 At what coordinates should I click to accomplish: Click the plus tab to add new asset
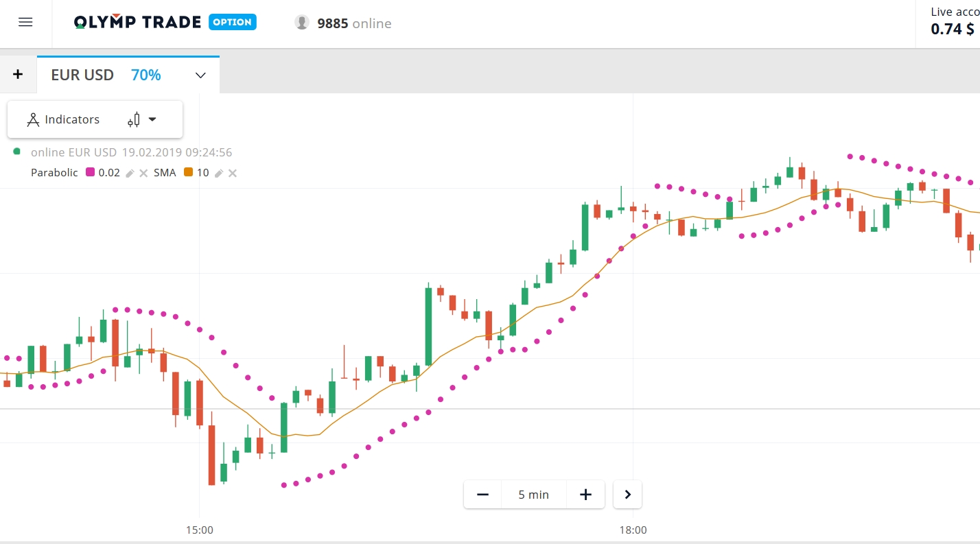click(17, 74)
